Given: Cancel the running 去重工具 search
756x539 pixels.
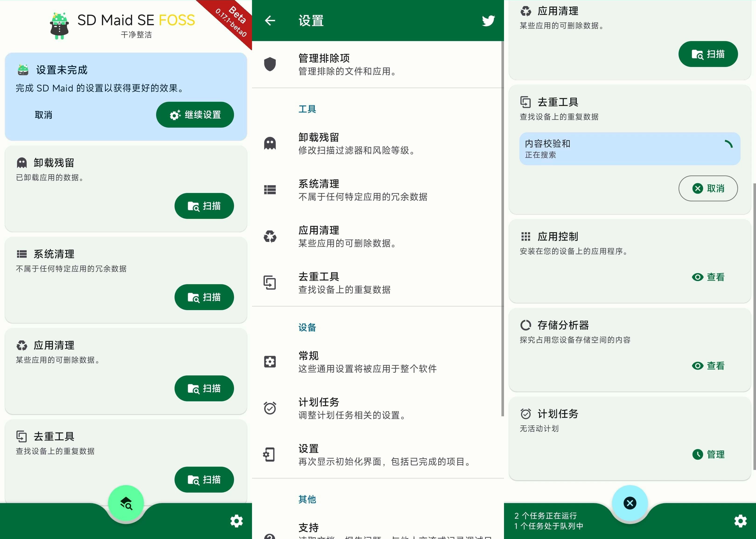Looking at the screenshot, I should click(x=708, y=189).
